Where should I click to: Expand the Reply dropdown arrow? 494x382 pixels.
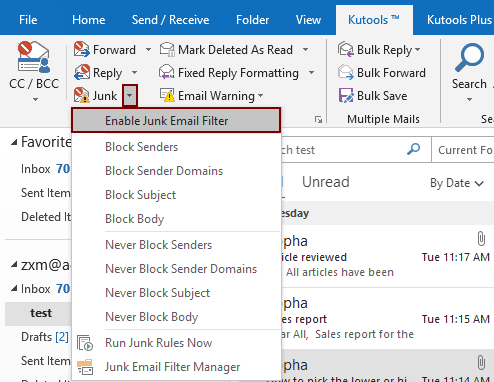click(x=134, y=72)
